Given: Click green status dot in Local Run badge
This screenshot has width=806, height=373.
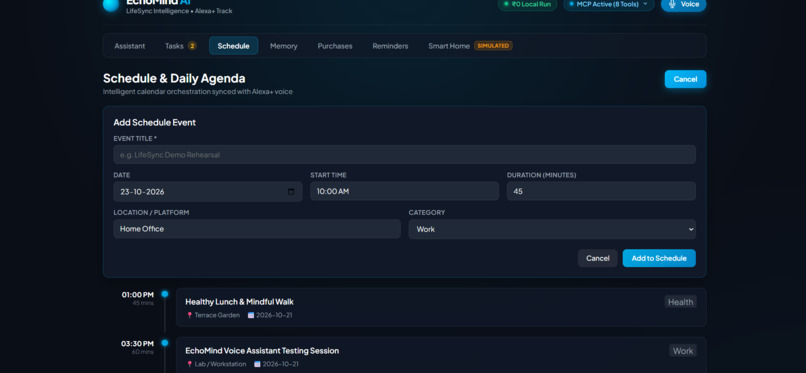Looking at the screenshot, I should pos(506,4).
